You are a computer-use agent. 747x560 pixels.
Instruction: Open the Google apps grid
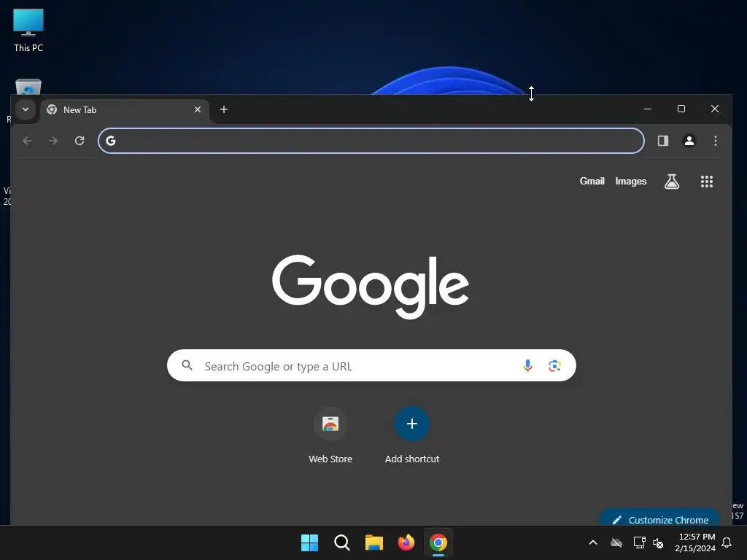(x=706, y=182)
